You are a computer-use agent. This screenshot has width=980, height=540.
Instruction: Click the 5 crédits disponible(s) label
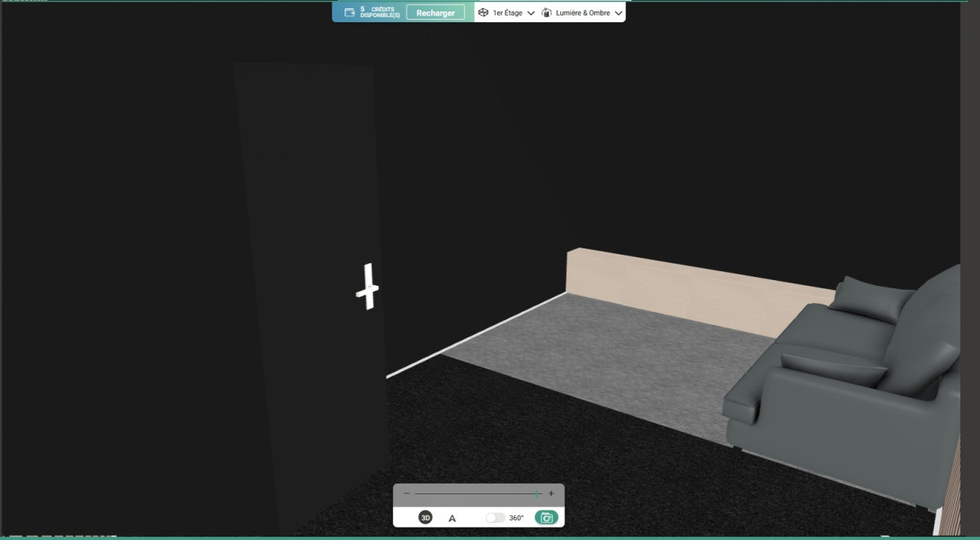tap(380, 12)
